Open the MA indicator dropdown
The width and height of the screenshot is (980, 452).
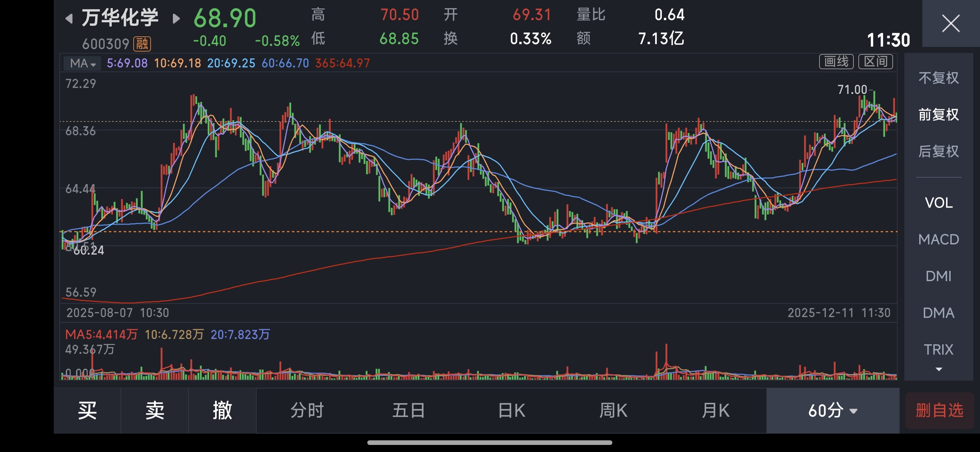82,63
